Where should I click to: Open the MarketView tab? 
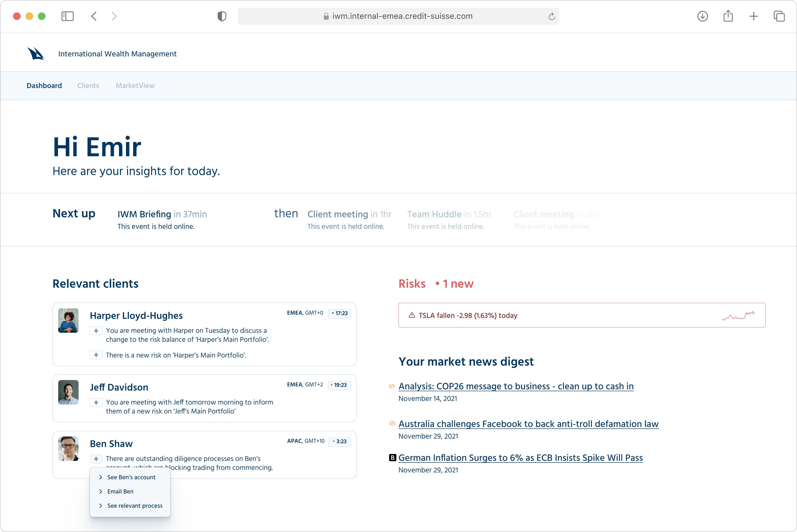pos(135,86)
